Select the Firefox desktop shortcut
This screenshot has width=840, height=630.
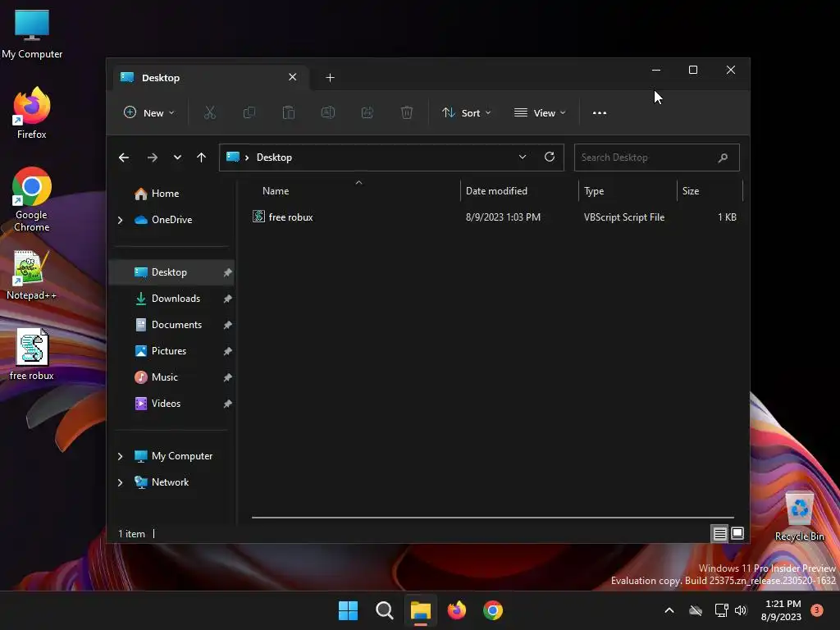click(32, 113)
